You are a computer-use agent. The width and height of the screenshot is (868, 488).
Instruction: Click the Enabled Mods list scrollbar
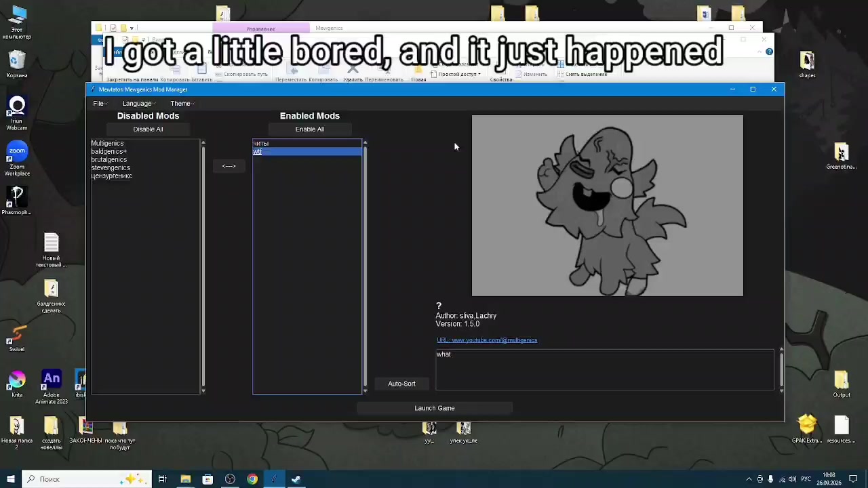pyautogui.click(x=366, y=266)
